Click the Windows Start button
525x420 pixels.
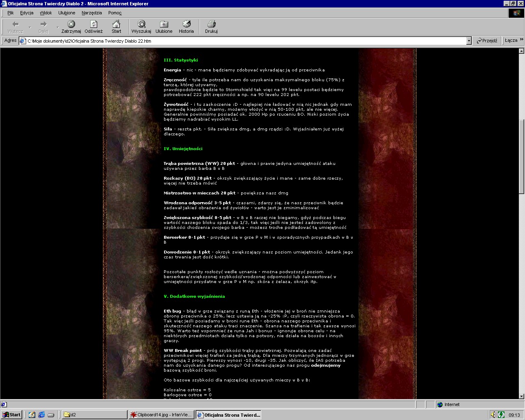click(x=11, y=415)
